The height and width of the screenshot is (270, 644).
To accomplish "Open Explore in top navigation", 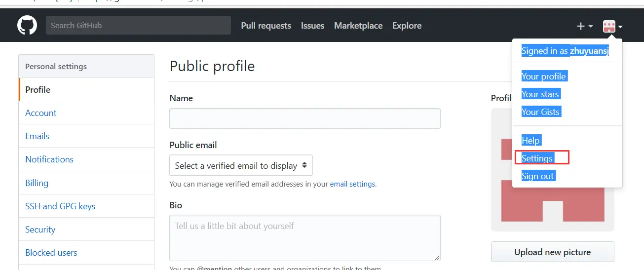I will (407, 26).
